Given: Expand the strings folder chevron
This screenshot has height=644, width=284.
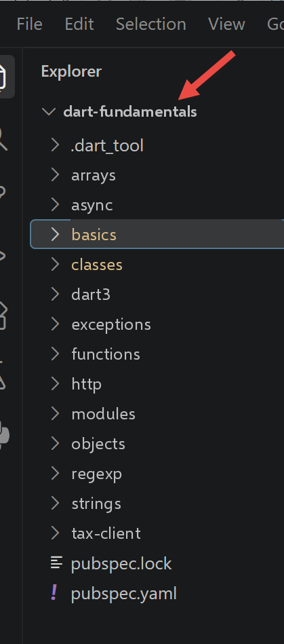Looking at the screenshot, I should point(55,504).
